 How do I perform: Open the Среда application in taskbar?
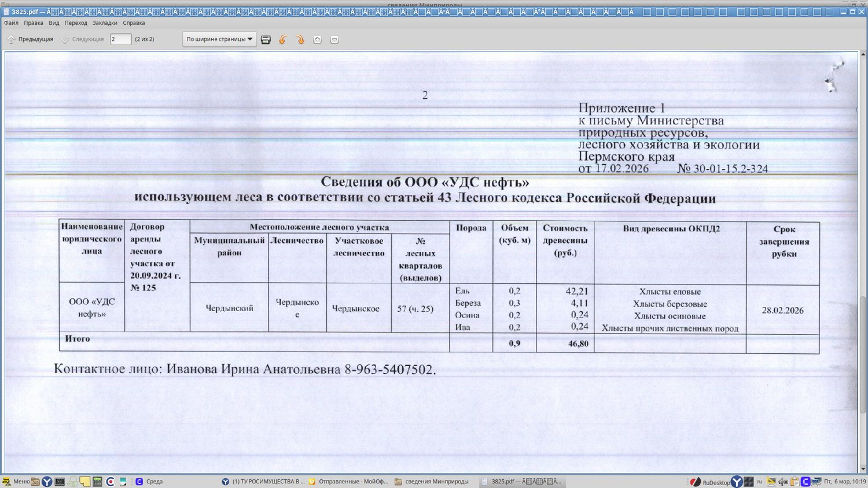(x=149, y=482)
